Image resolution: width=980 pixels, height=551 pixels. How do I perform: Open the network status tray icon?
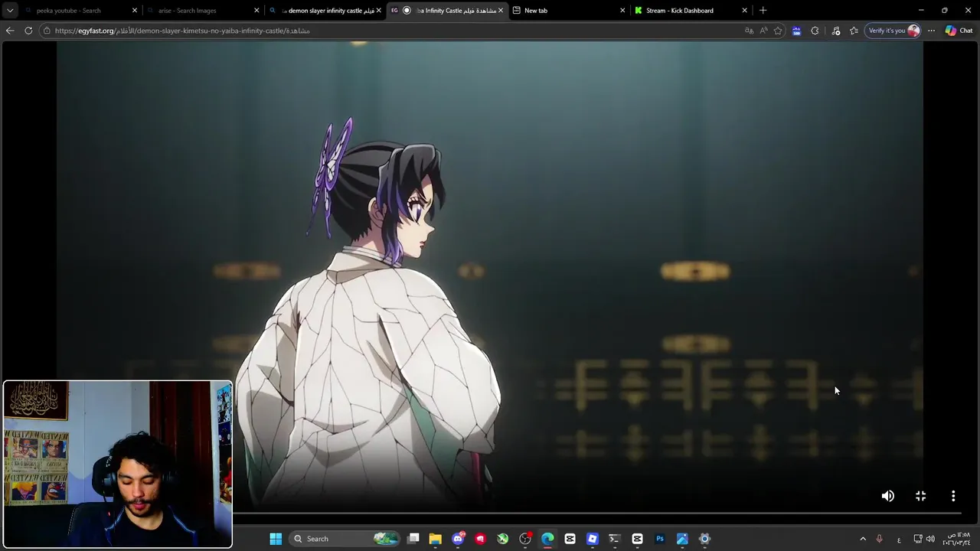click(917, 539)
